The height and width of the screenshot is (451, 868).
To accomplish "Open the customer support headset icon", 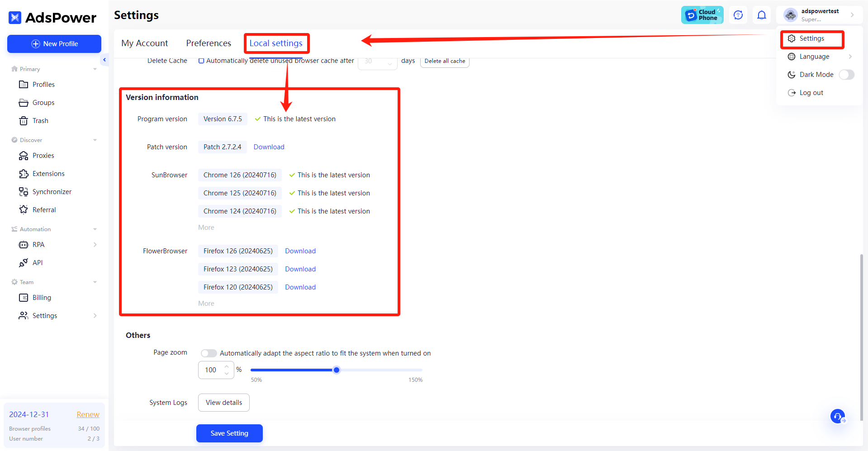I will [838, 416].
